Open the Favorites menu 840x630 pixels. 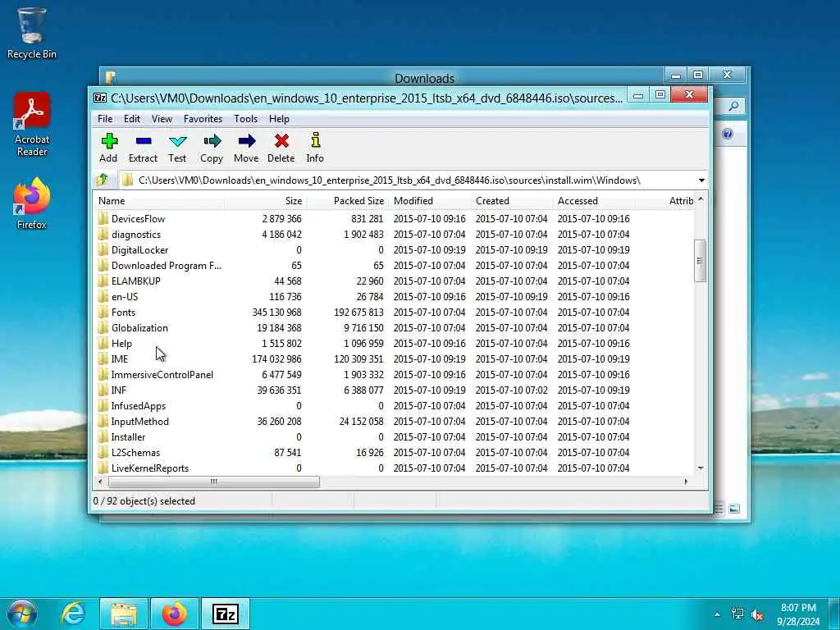click(x=203, y=119)
